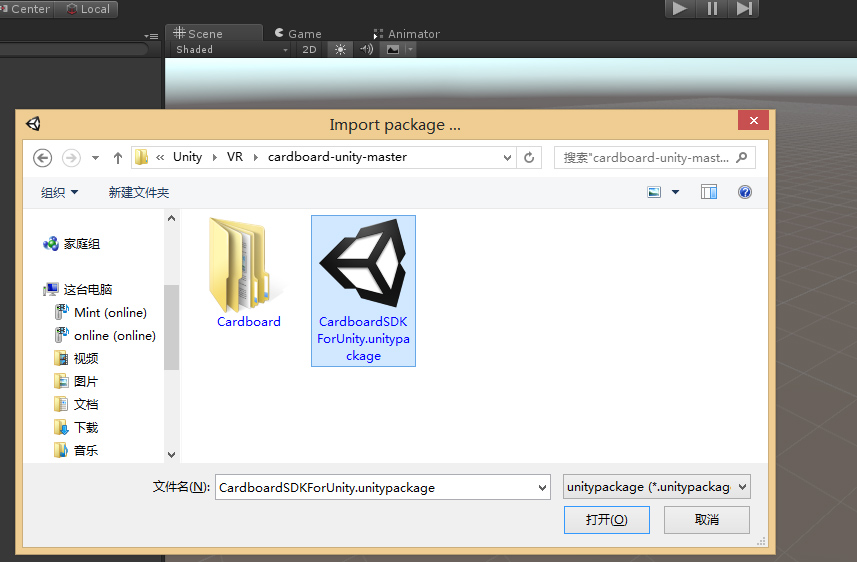Image resolution: width=857 pixels, height=562 pixels.
Task: Expand the arrow after VR breadcrumb
Action: 255,157
